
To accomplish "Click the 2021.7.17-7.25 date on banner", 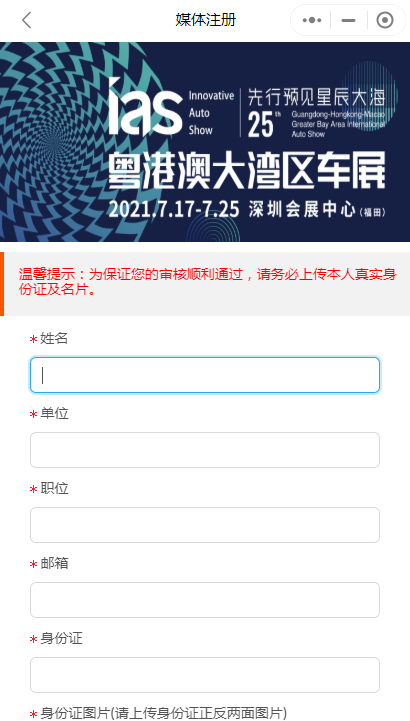I will coord(174,209).
